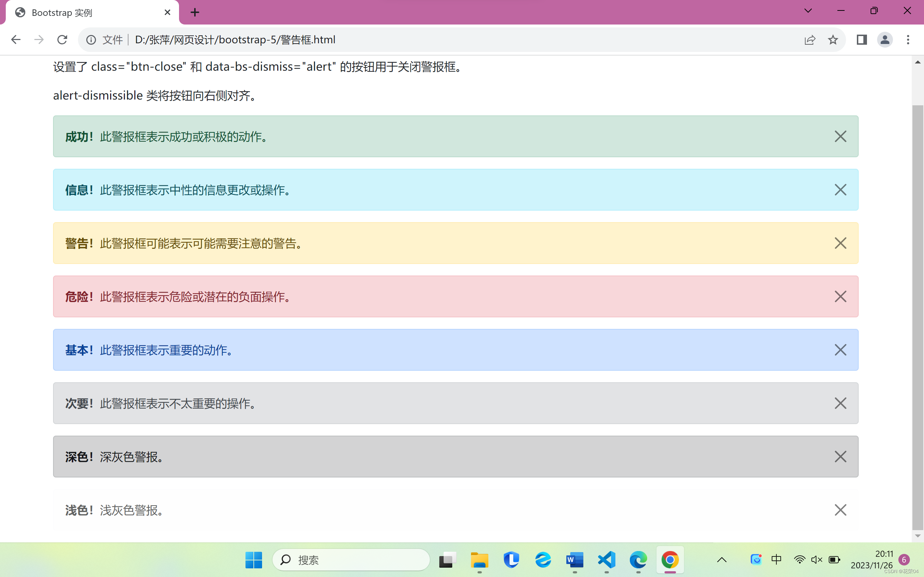Reload the current page

click(62, 40)
